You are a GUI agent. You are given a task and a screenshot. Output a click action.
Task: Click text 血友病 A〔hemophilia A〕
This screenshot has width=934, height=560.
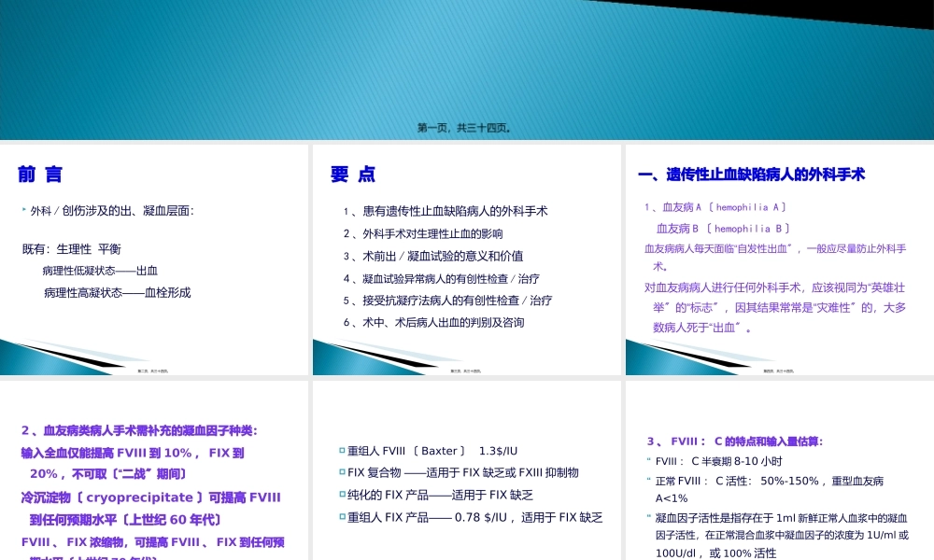716,206
